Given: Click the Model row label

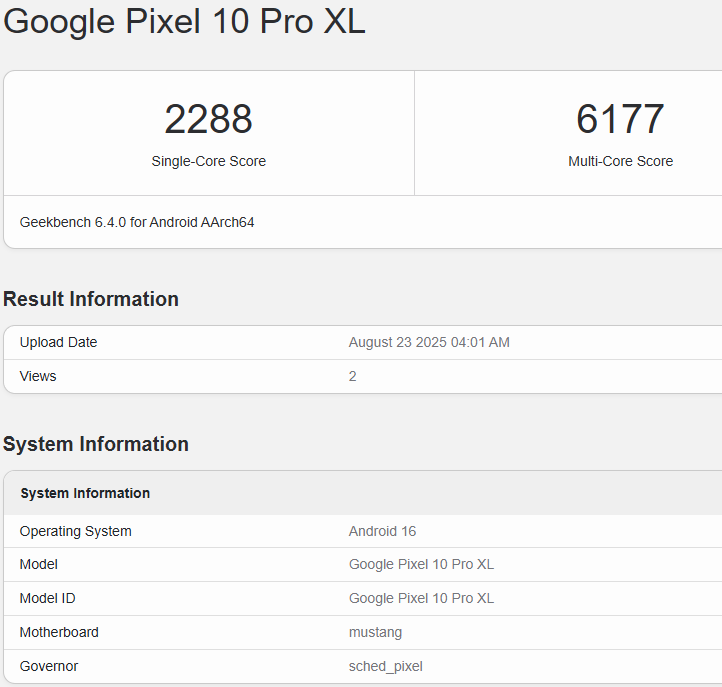Looking at the screenshot, I should click(x=39, y=565).
